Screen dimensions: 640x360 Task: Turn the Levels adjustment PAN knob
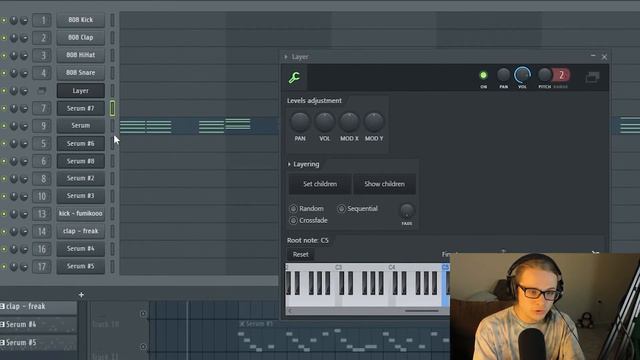tap(300, 122)
